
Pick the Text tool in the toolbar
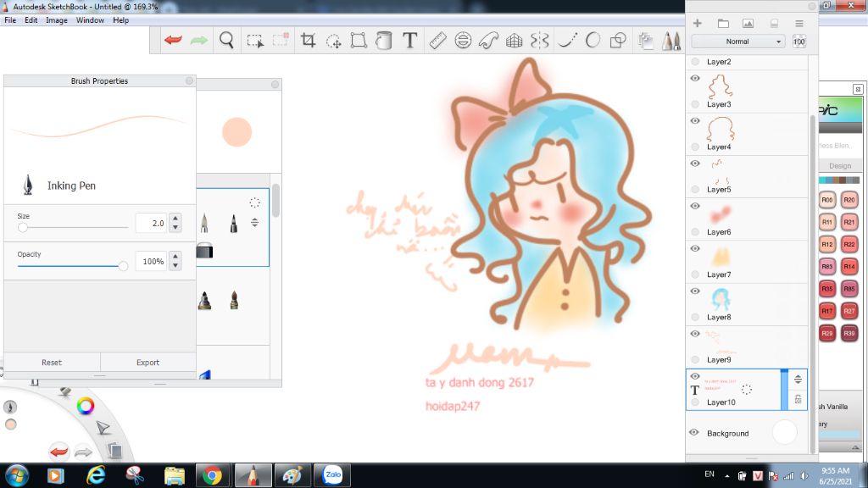pos(409,40)
